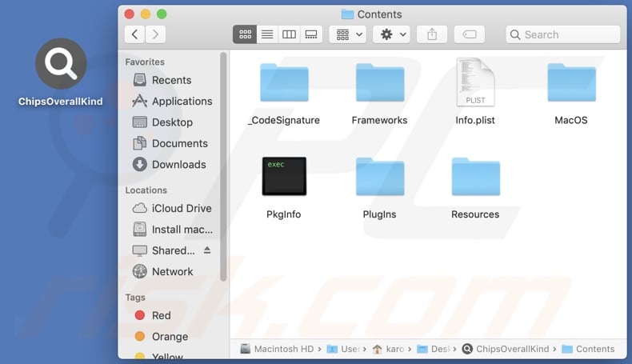This screenshot has width=632, height=364.
Task: Open the group-by dropdown
Action: coord(348,34)
